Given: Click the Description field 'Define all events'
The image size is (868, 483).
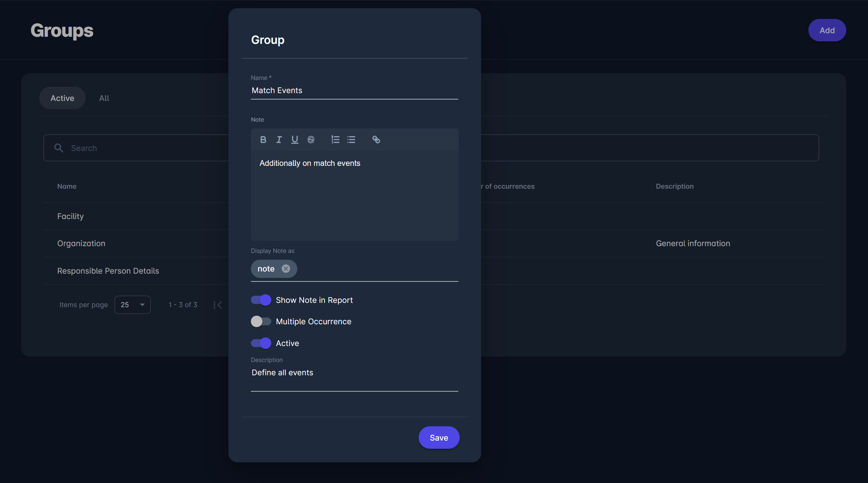Looking at the screenshot, I should [x=354, y=373].
